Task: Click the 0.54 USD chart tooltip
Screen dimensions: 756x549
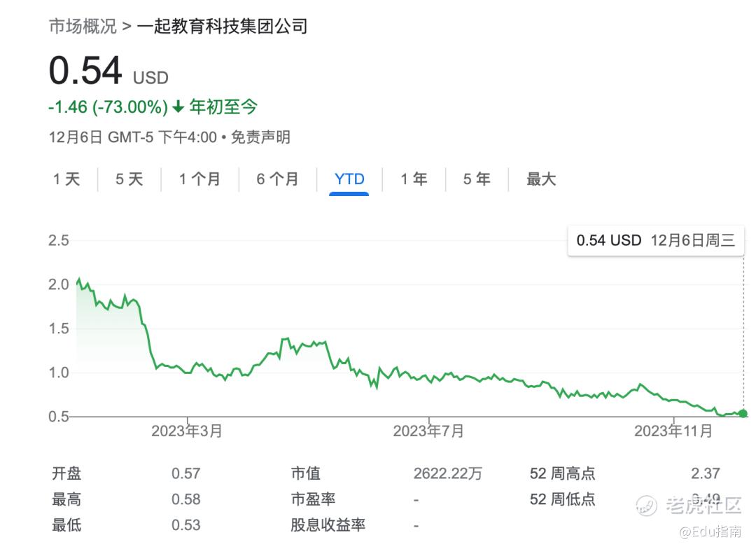Action: (x=656, y=240)
